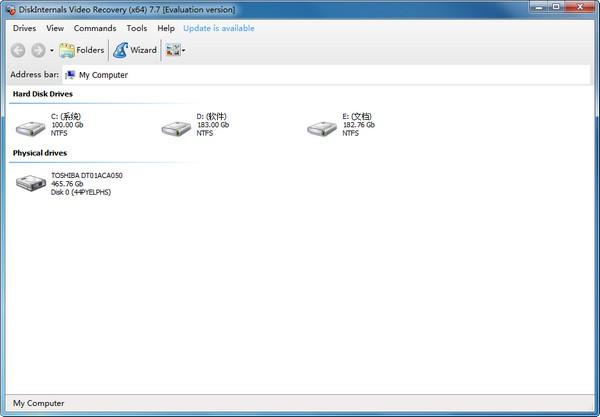Select the D: drive icon
Image resolution: width=600 pixels, height=417 pixels.
click(176, 129)
